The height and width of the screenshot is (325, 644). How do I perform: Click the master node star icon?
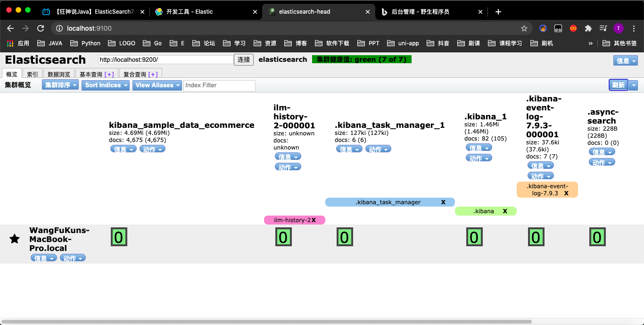15,239
